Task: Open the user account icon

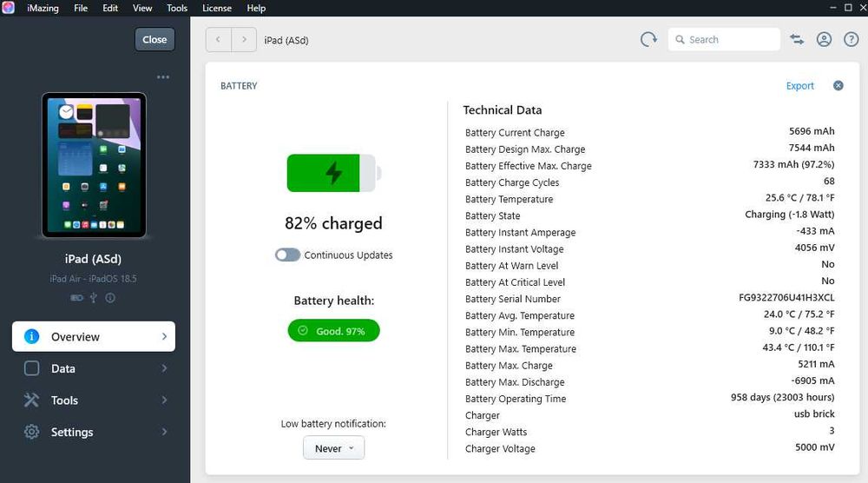Action: point(824,39)
